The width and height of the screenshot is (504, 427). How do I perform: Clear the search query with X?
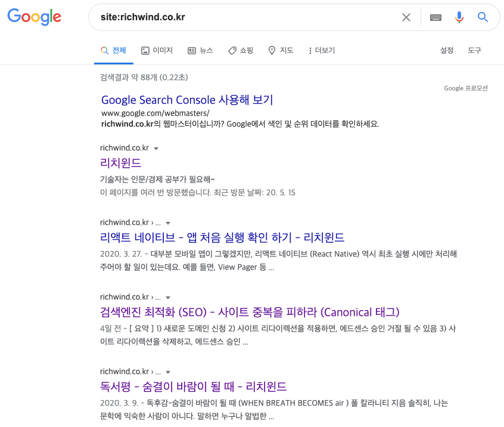tap(406, 17)
